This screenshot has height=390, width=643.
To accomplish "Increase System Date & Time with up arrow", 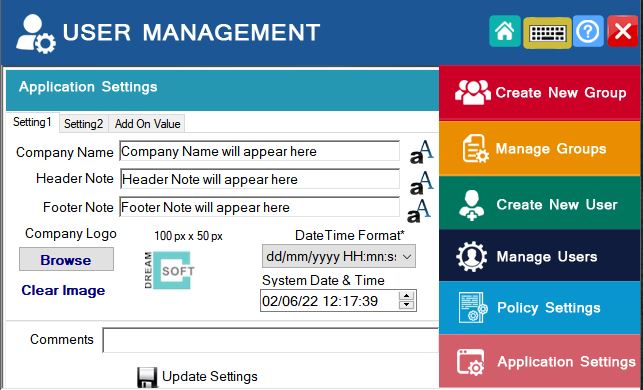I will point(407,296).
